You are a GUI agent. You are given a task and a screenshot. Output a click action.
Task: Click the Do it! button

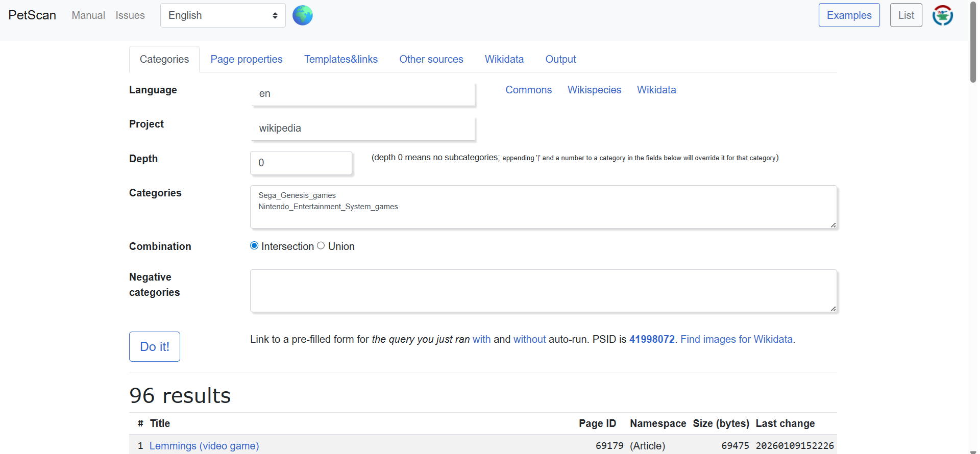155,347
